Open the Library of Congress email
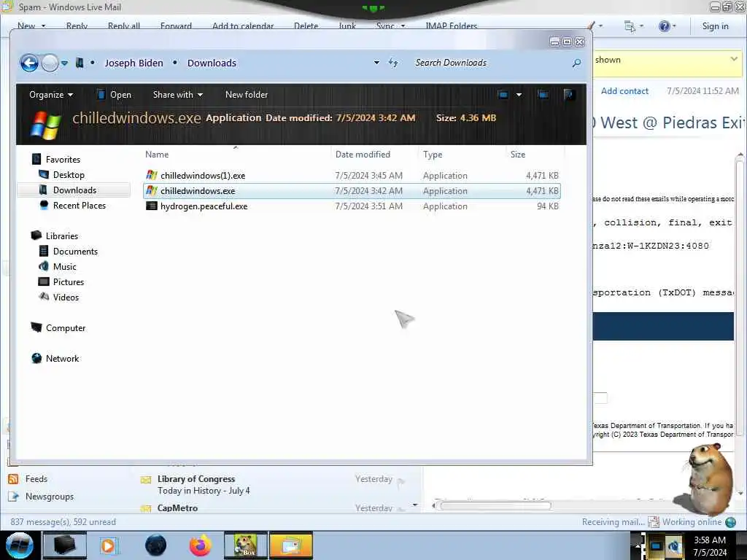Viewport: 747px width, 560px height. click(274, 485)
